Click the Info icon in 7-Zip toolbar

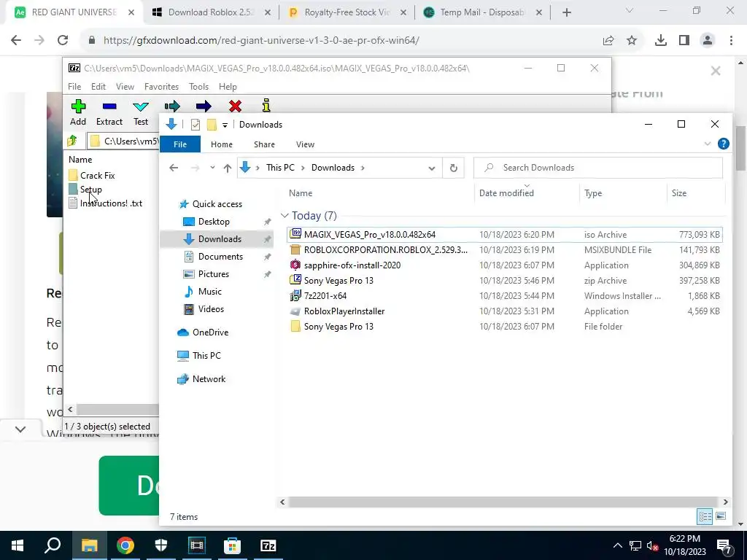pyautogui.click(x=266, y=106)
